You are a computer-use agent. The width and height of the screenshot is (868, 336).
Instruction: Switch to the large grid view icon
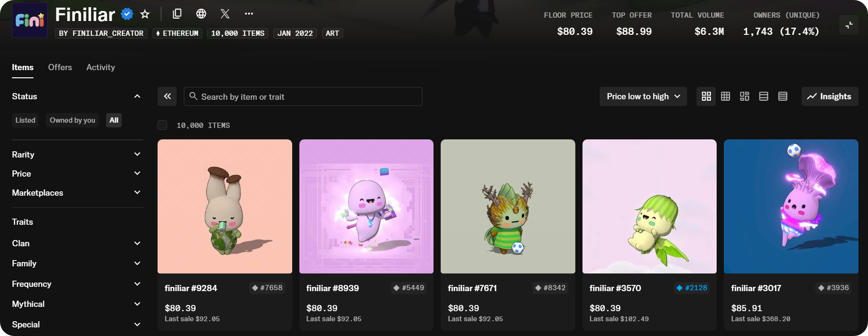706,96
